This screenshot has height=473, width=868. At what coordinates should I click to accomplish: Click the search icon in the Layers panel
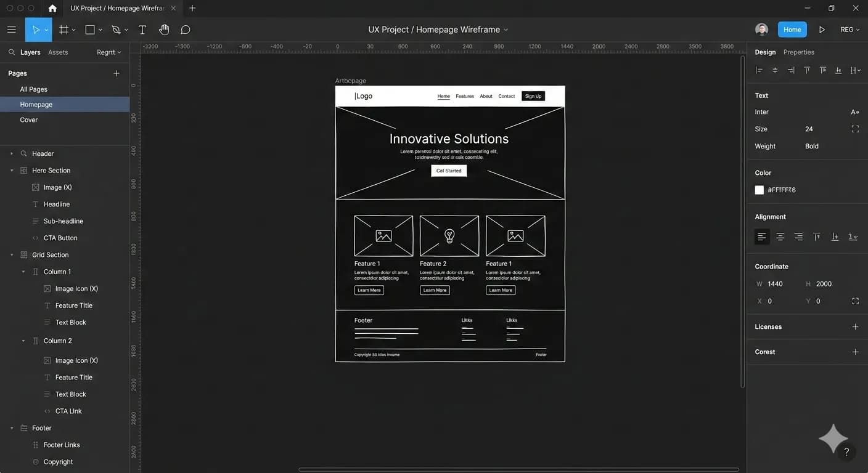click(x=11, y=52)
